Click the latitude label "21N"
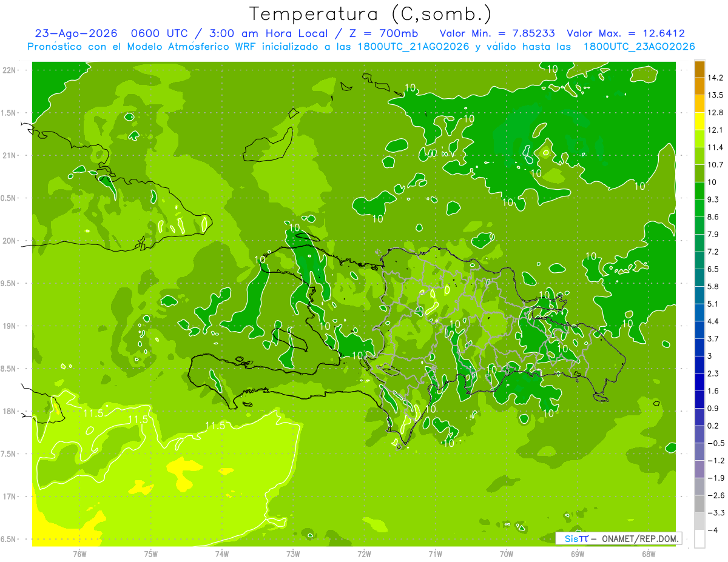Screen dimensions: 728x562 click(x=10, y=155)
